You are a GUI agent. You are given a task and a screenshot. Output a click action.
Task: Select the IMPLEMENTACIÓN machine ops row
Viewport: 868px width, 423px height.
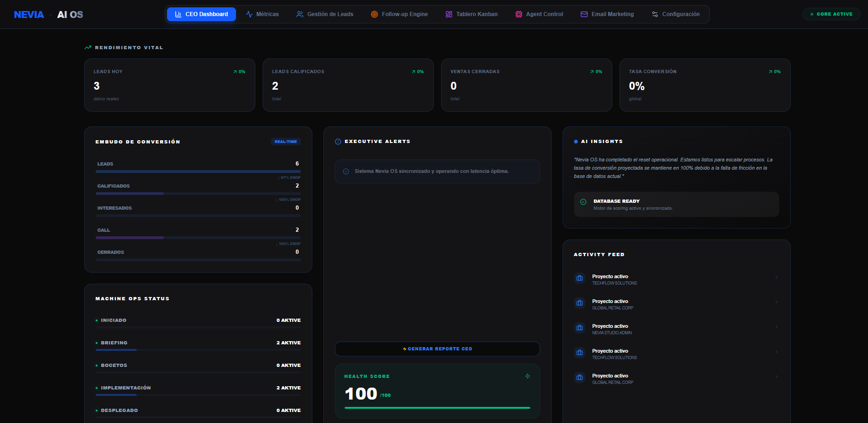(198, 389)
